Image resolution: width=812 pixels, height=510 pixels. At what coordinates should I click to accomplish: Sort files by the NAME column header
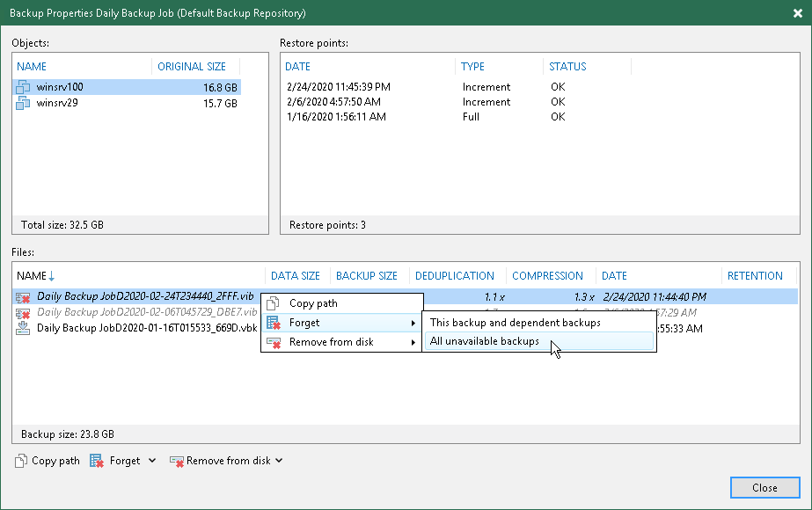coord(32,276)
